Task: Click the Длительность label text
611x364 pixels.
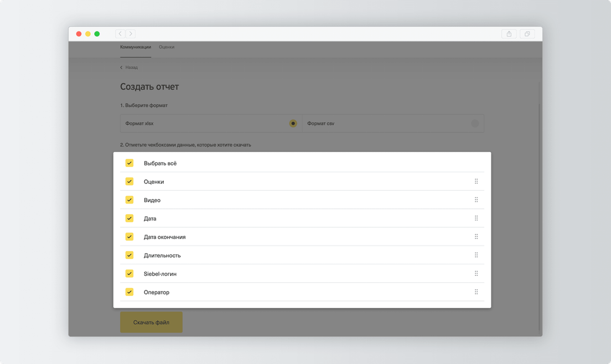Action: (162, 256)
